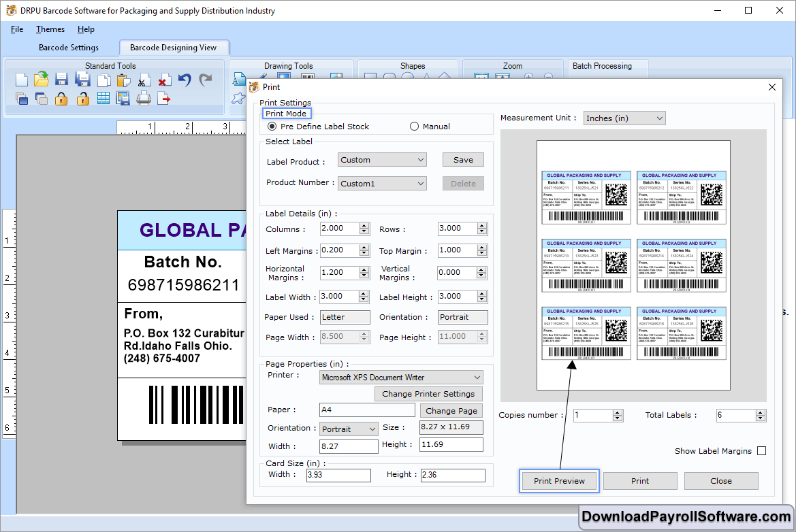Viewport: 796px width, 532px height.
Task: Click the printer icon in Standard Tools
Action: (144, 99)
